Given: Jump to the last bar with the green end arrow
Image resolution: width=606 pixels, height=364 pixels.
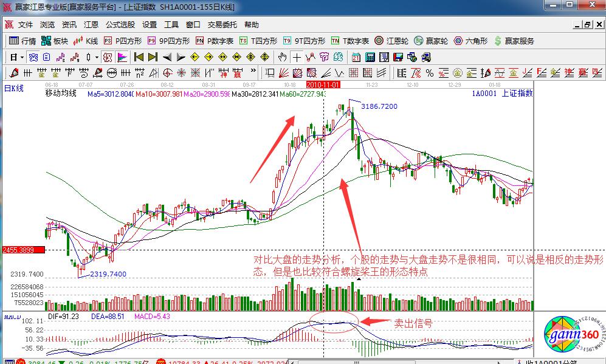Looking at the screenshot, I should point(153,57).
